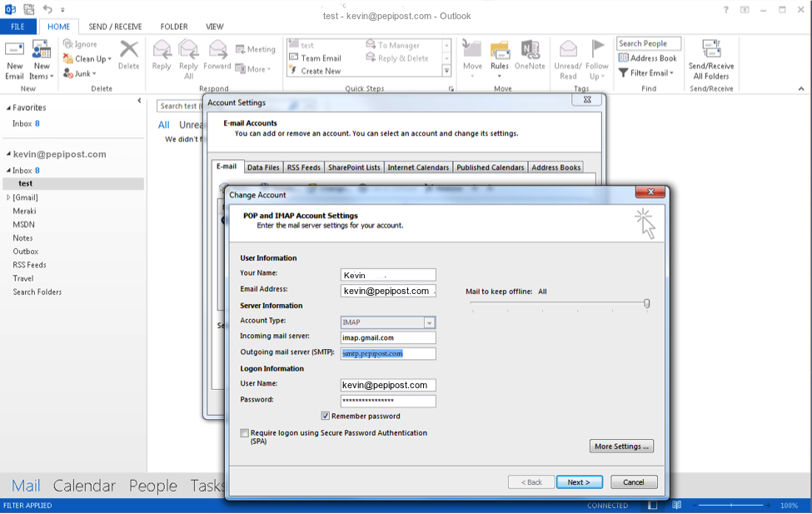Switch to the VIEW ribbon tab

(214, 27)
